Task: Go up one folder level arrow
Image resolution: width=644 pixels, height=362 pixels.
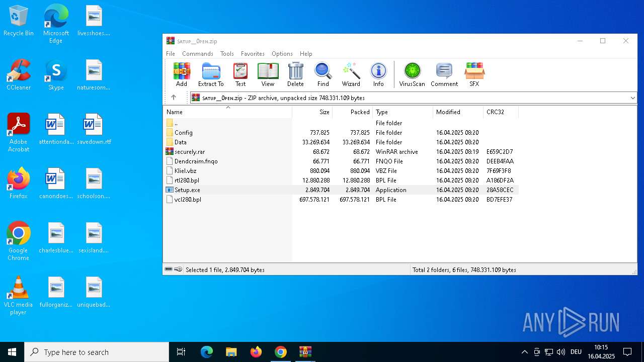Action: [174, 98]
